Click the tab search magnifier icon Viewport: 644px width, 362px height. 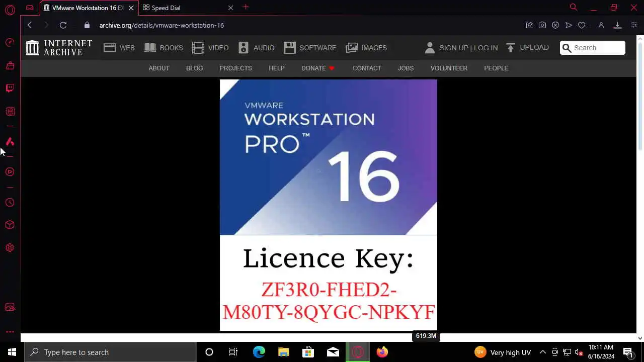[x=573, y=8]
